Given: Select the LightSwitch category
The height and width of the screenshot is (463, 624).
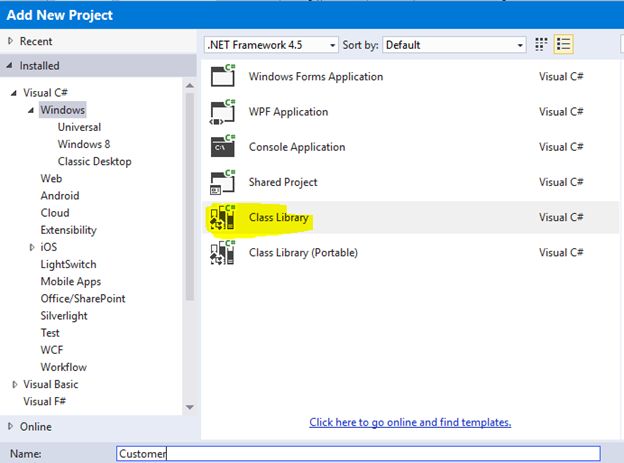Looking at the screenshot, I should 68,264.
